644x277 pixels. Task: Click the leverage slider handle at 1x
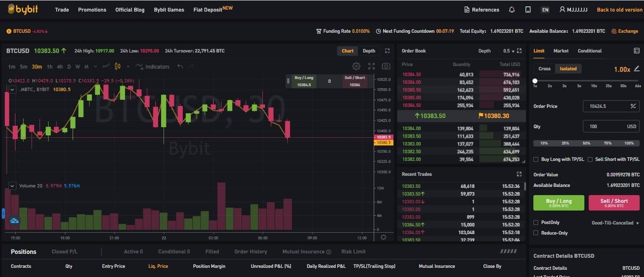coord(535,80)
